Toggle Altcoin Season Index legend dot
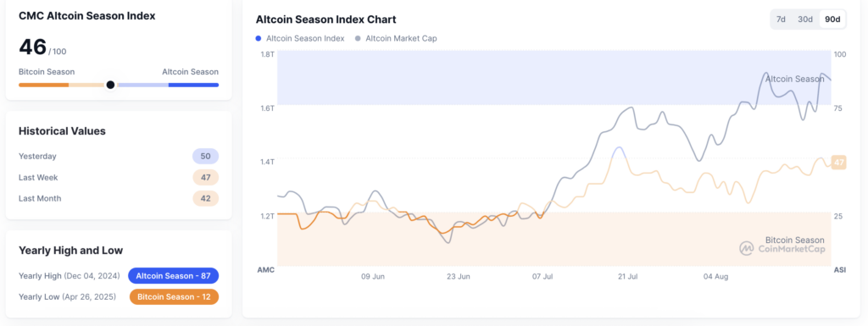868x326 pixels. pos(259,39)
